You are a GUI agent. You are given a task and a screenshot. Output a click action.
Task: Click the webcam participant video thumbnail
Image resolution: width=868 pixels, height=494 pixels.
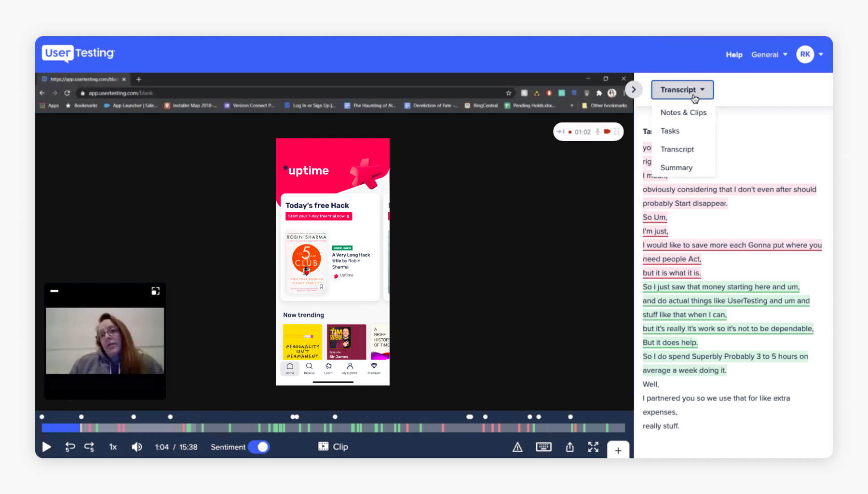[105, 341]
